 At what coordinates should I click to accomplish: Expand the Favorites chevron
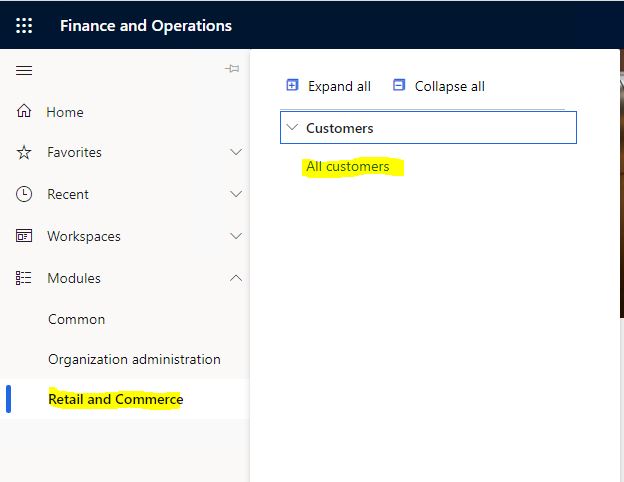click(236, 152)
